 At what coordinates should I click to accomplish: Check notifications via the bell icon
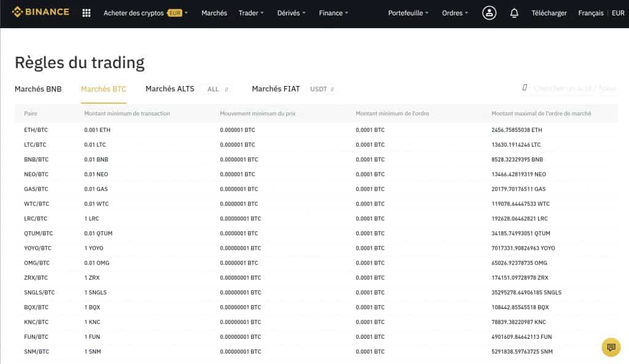point(514,12)
